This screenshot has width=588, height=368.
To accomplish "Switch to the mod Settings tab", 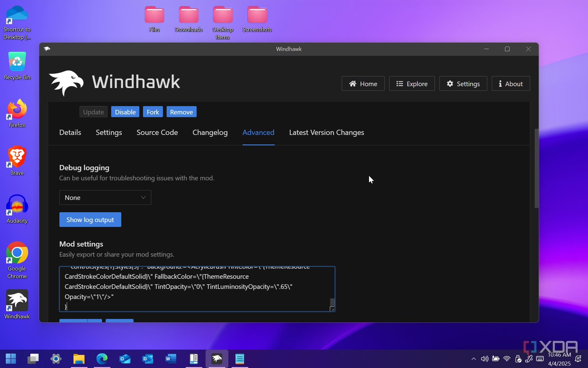I will click(109, 132).
